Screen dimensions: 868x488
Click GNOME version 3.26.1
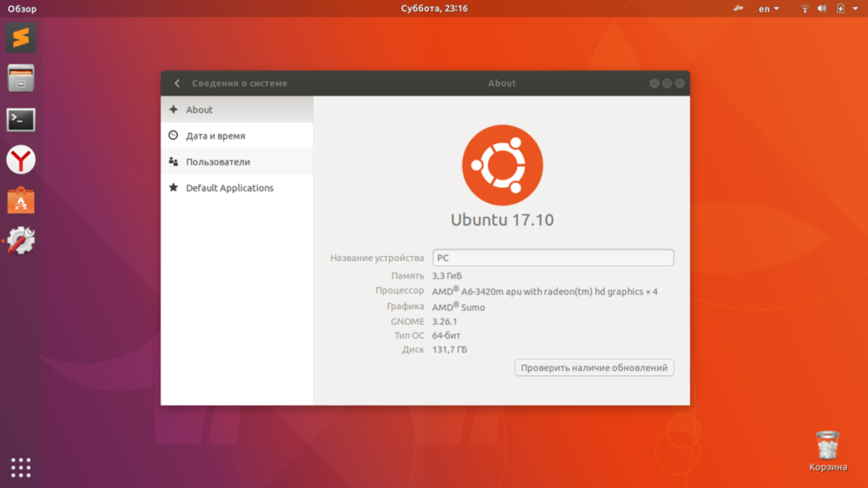[444, 321]
